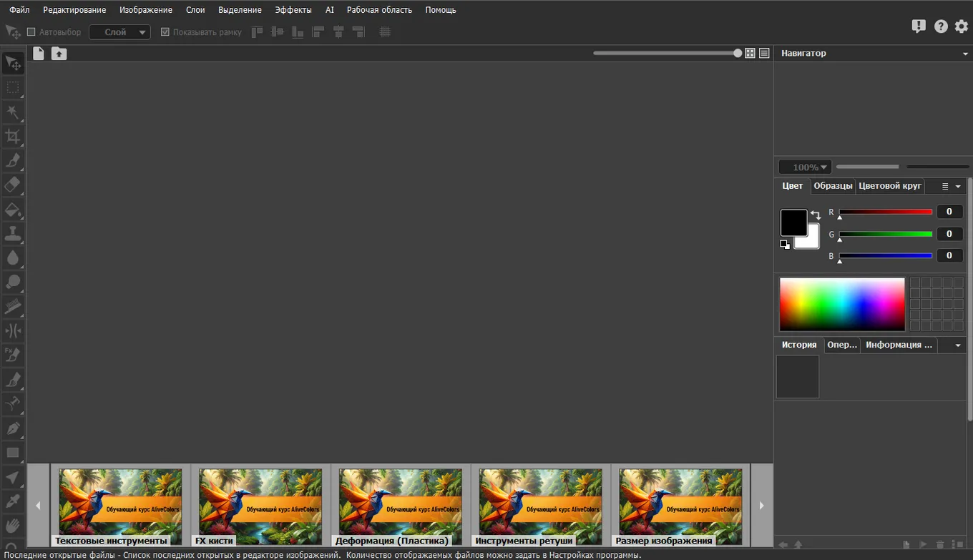The image size is (973, 560).
Task: Activate the Eyedropper tool
Action: (x=13, y=501)
